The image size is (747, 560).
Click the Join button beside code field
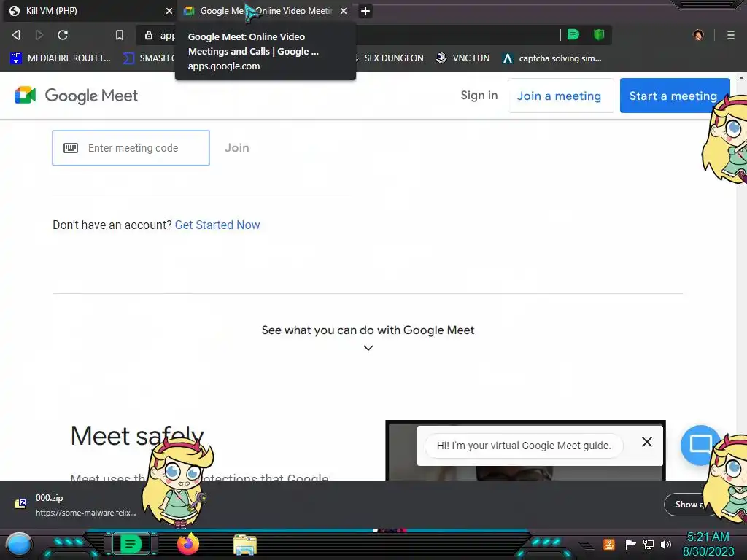pyautogui.click(x=237, y=148)
